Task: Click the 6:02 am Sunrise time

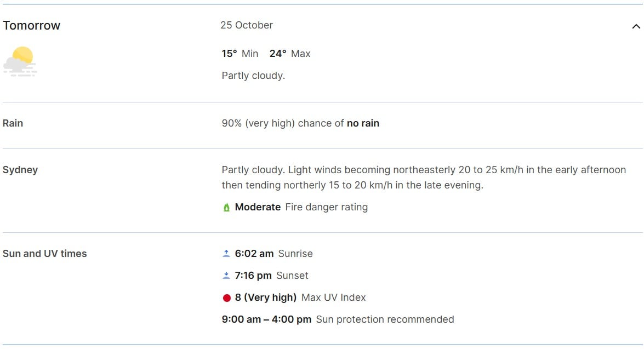Action: 254,254
